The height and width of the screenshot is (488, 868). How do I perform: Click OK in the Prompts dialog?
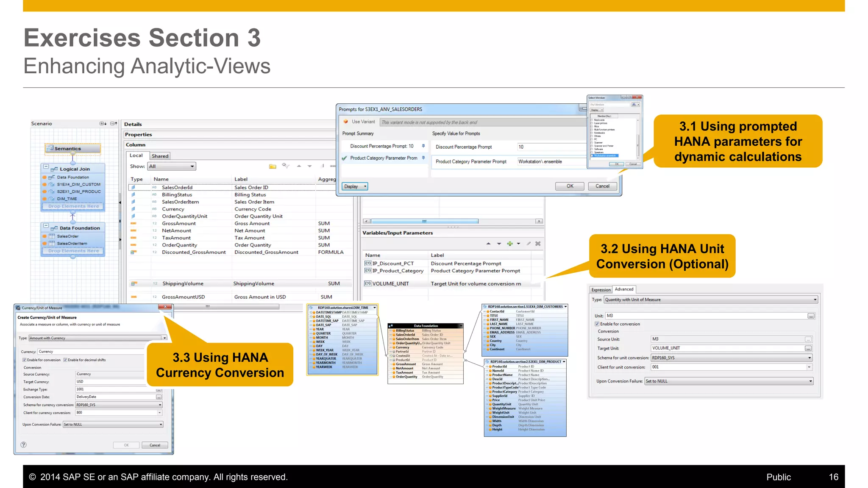570,186
